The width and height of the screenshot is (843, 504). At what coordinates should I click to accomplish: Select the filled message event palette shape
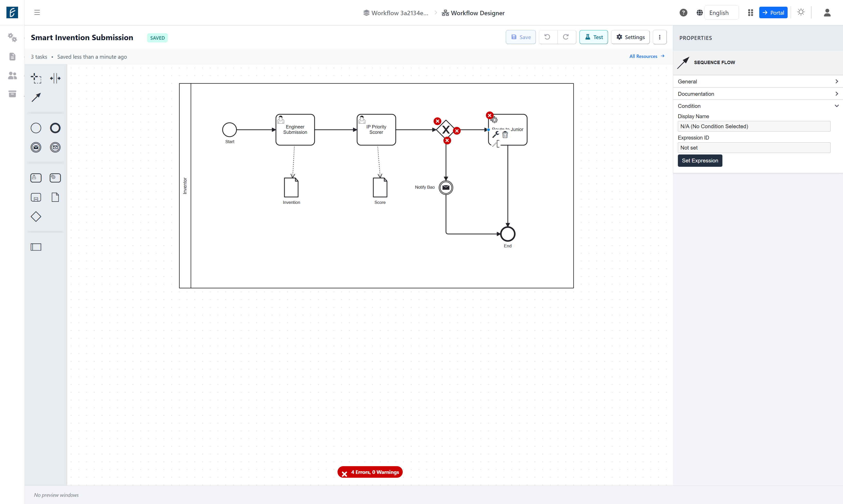point(36,147)
